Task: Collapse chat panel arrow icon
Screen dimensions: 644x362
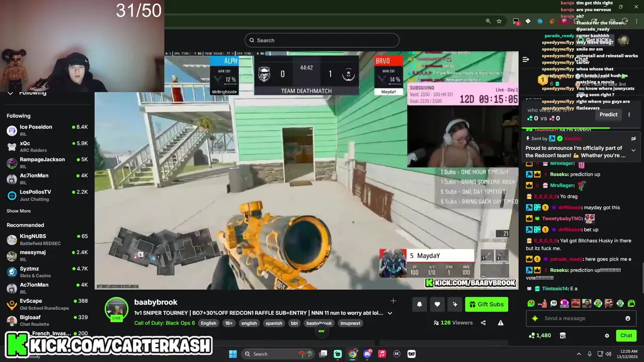Action: 526,59
